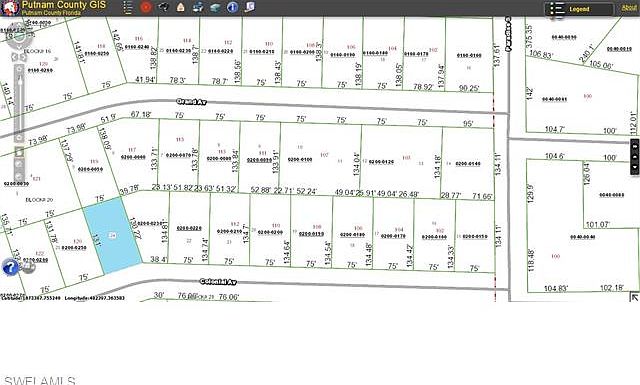640x385 pixels.
Task: Click the BLOCK# 20 label
Action: (x=39, y=200)
